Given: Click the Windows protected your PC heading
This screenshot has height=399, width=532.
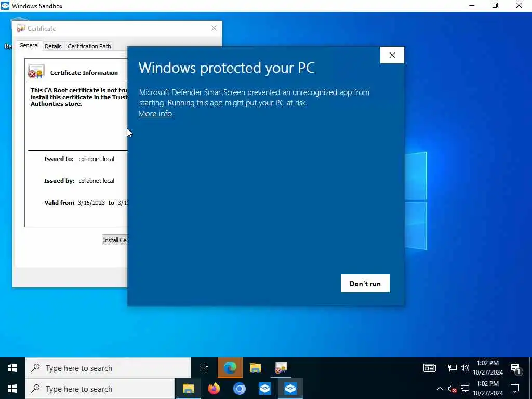Looking at the screenshot, I should (227, 68).
